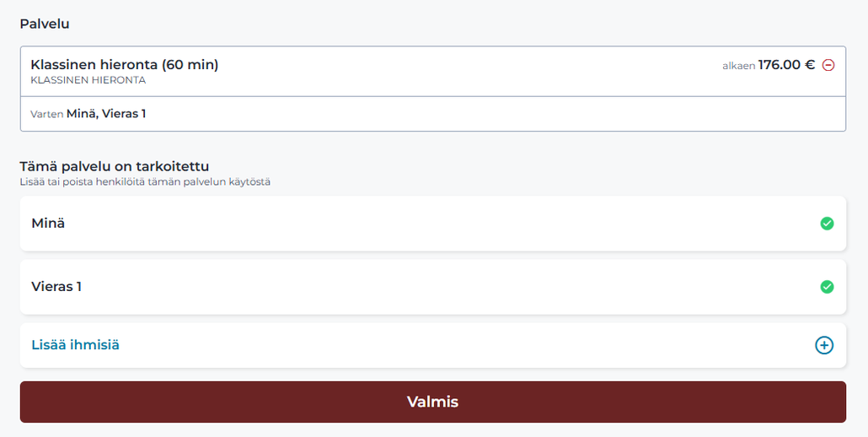The width and height of the screenshot is (868, 437).
Task: Click the Tämä palvelu on tarkoitettu heading
Action: [115, 166]
